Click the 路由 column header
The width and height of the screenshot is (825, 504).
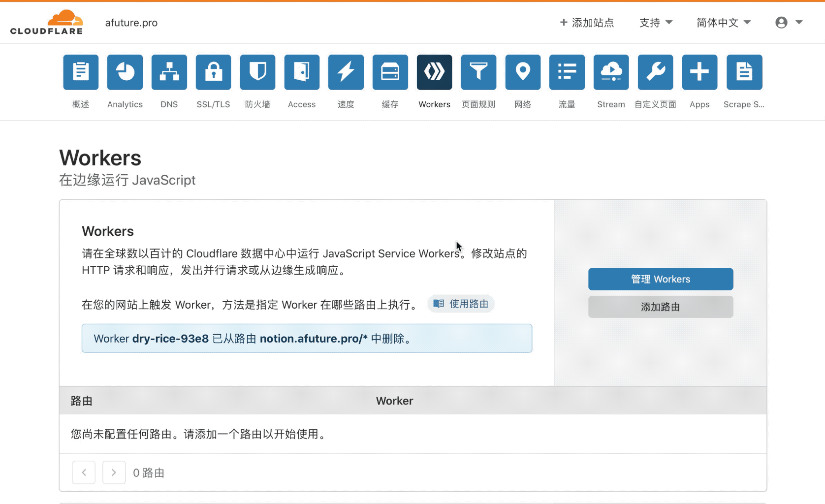point(82,401)
